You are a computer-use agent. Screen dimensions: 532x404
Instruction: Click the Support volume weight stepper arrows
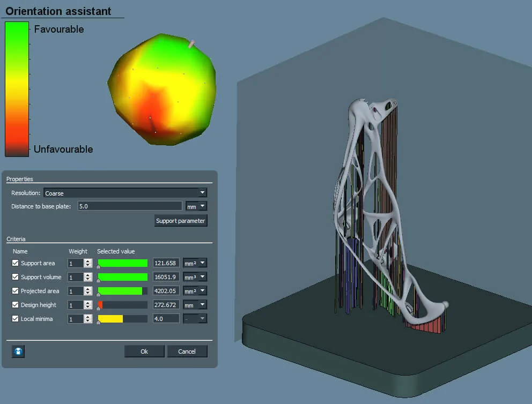coord(88,277)
